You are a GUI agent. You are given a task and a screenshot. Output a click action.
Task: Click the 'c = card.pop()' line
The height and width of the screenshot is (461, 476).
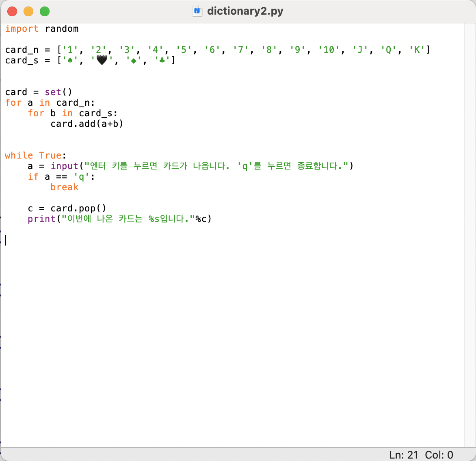(67, 209)
